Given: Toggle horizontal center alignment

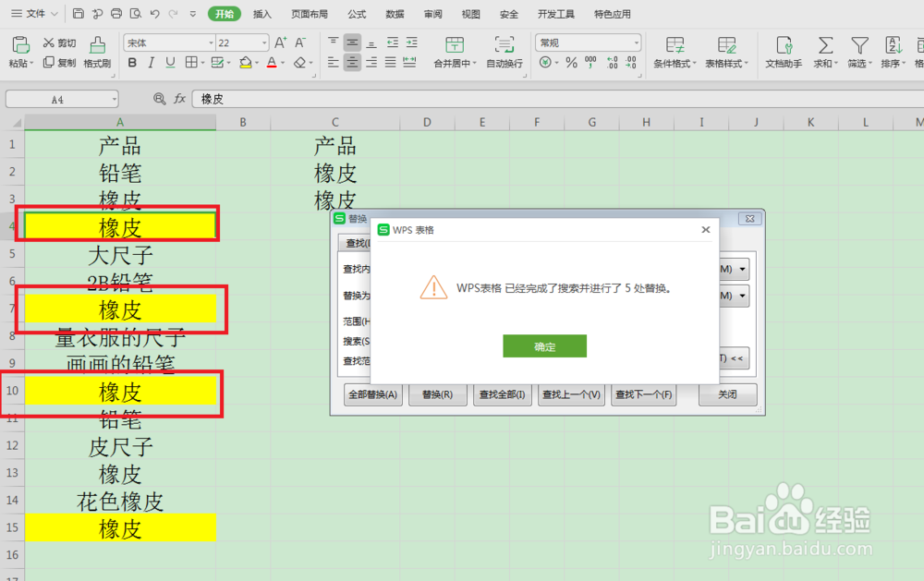Looking at the screenshot, I should coord(352,62).
